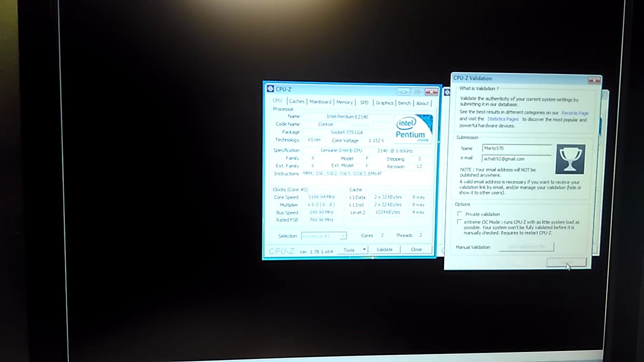The image size is (644, 362).
Task: Click the technology value '65 nm'
Action: pyautogui.click(x=314, y=140)
